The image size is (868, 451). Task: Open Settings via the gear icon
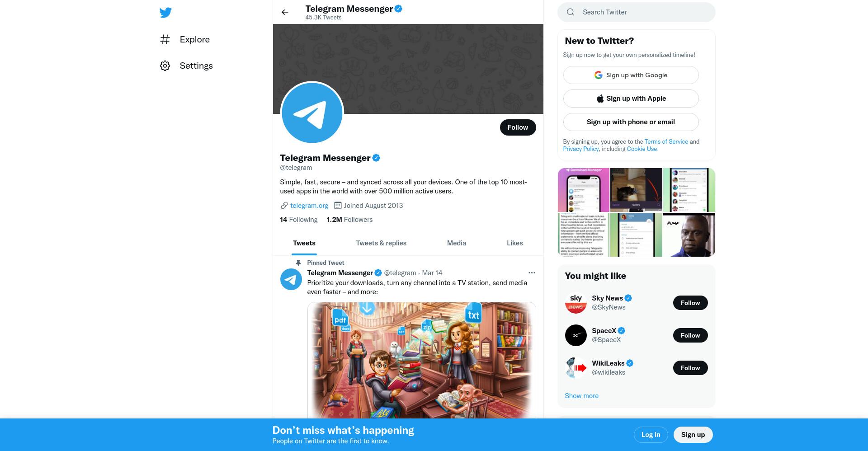[165, 66]
